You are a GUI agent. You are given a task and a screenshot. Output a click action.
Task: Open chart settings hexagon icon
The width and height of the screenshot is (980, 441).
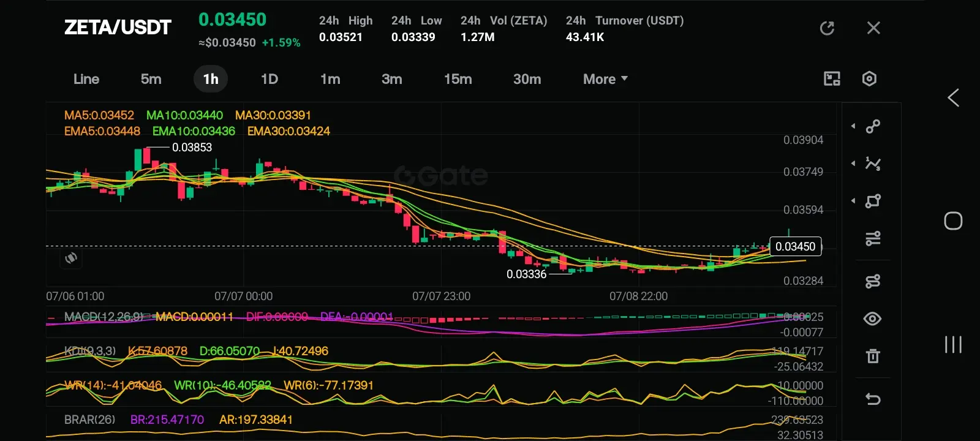click(869, 78)
